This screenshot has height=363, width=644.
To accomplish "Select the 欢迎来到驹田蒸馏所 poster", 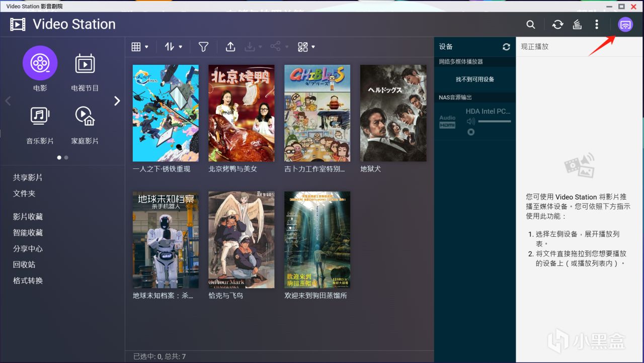I will coord(317,240).
